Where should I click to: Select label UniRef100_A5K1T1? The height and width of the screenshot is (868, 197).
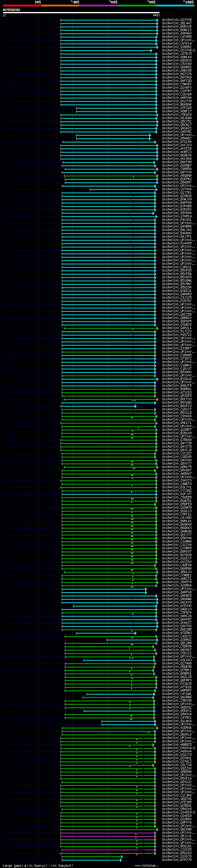point(177,423)
